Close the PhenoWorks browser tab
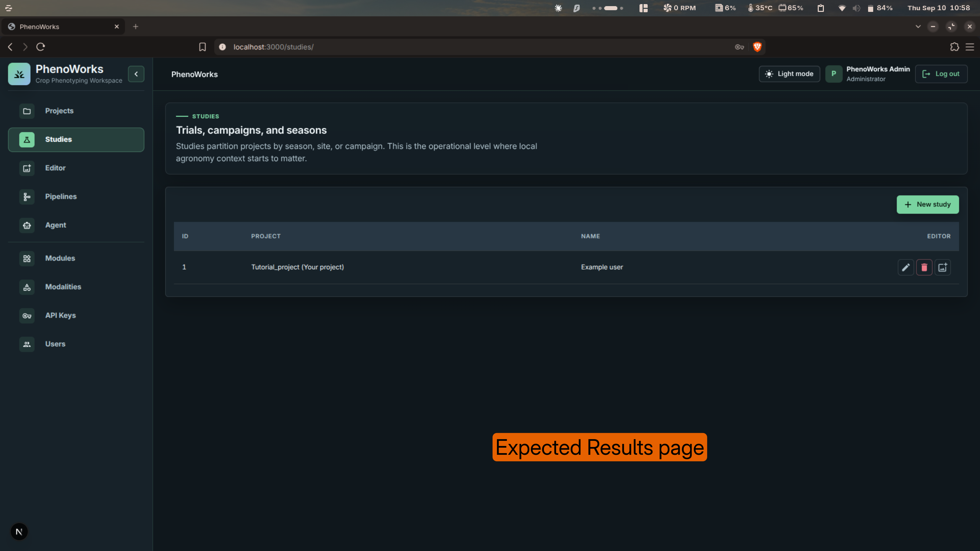980x551 pixels. 117,27
